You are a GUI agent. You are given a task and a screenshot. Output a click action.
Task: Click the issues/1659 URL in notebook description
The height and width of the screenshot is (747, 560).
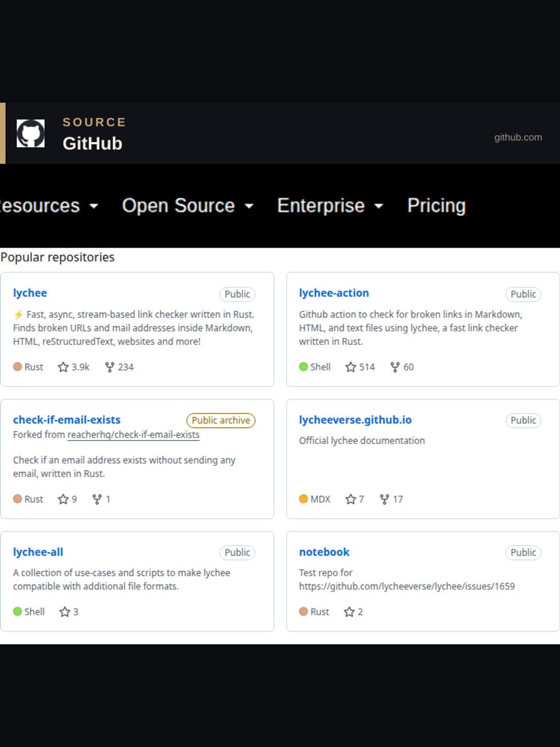pos(407,587)
